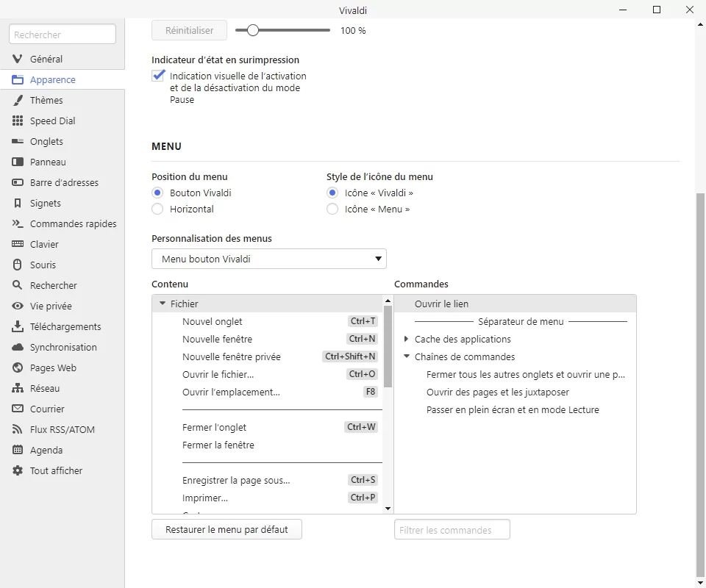Click the Clavier keyboard icon
Image resolution: width=706 pixels, height=588 pixels.
click(17, 244)
